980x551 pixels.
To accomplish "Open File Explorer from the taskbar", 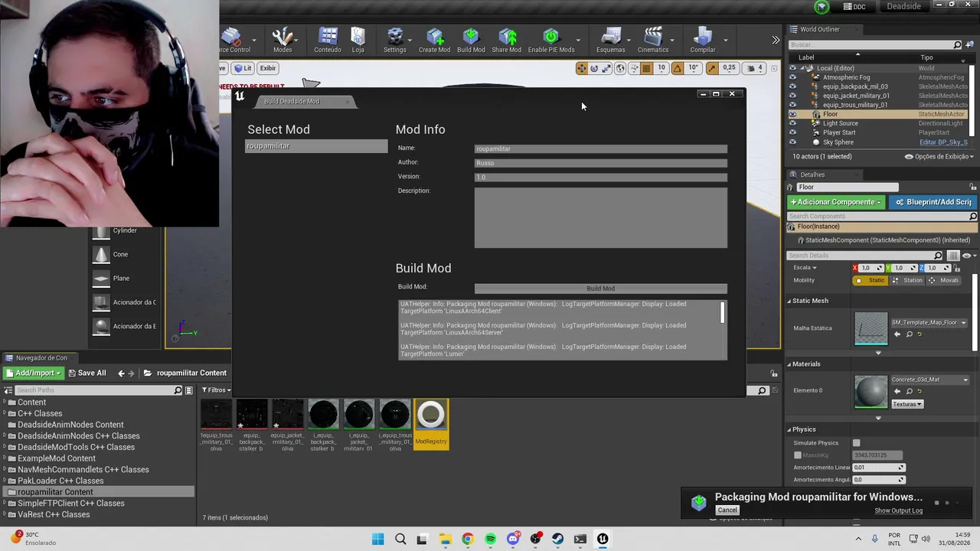I will pyautogui.click(x=445, y=539).
